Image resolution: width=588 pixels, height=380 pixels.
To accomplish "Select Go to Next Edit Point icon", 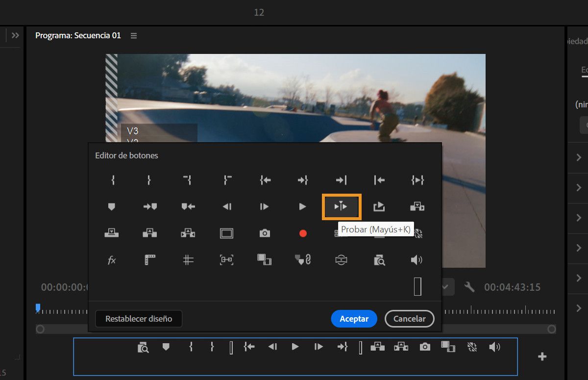I will 341,180.
